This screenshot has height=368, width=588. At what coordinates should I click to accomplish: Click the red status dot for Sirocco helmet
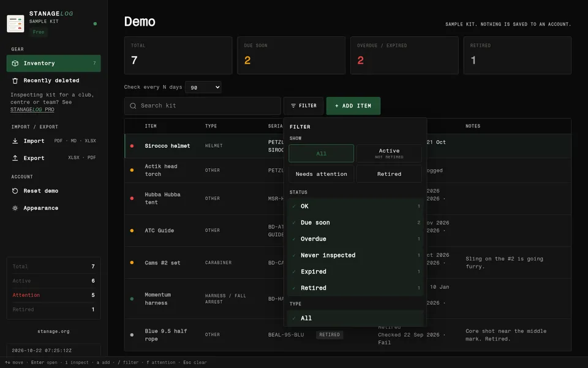(x=132, y=146)
